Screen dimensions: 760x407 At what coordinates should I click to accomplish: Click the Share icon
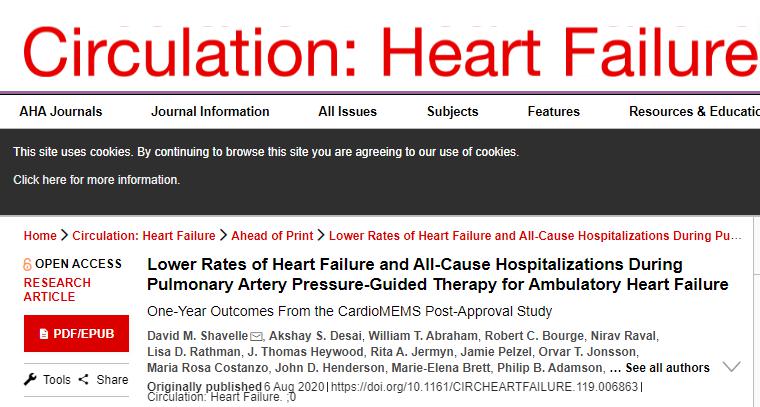(x=83, y=379)
